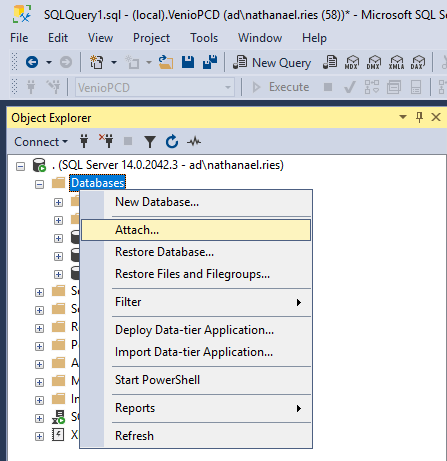Viewport: 447px width, 461px height.
Task: Open the Reports submenu
Action: pos(196,408)
